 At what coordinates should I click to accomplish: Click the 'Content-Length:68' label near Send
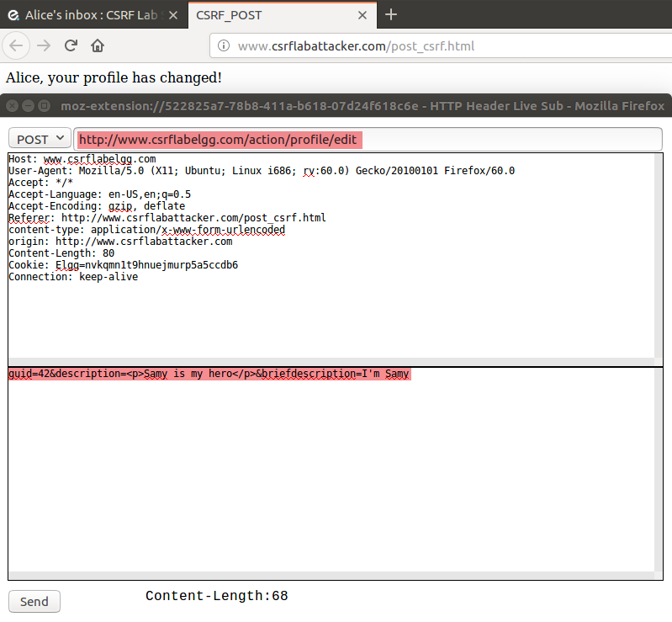[216, 596]
